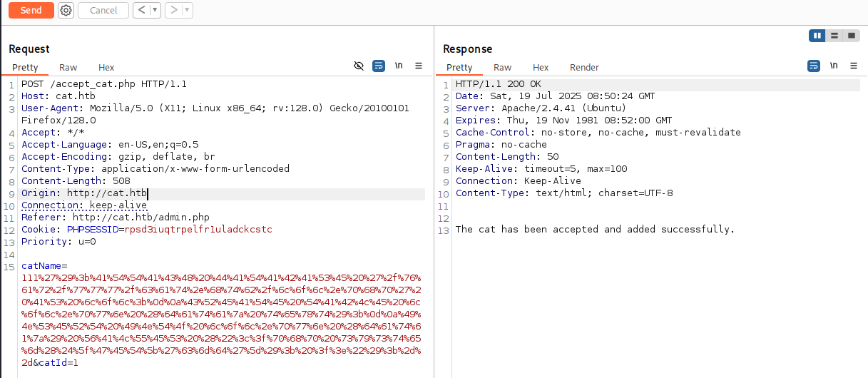This screenshot has height=378, width=868.
Task: Open the Request pane hamburger menu
Action: 419,66
